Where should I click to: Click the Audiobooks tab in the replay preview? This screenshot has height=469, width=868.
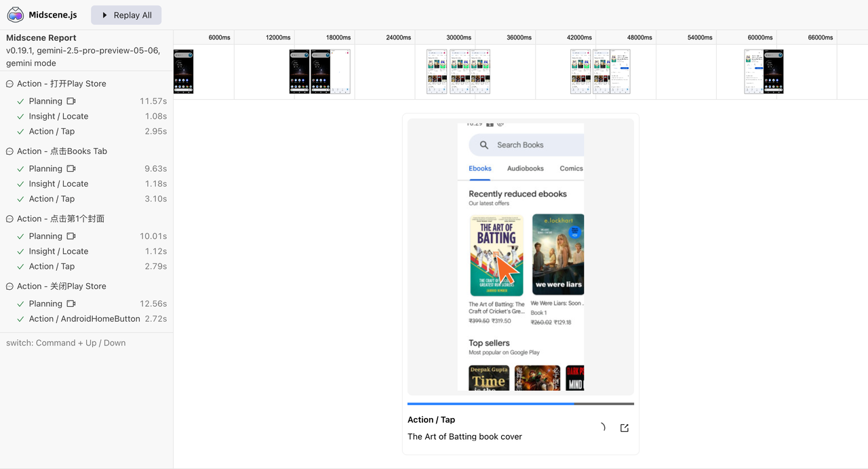pos(526,168)
